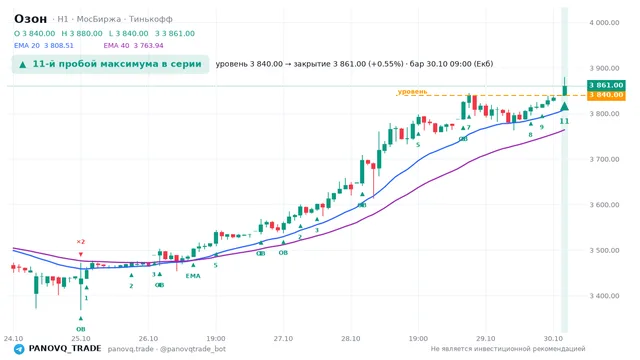
Task: Click the '11-й пробой максимума в серии' badge
Action: pos(110,64)
